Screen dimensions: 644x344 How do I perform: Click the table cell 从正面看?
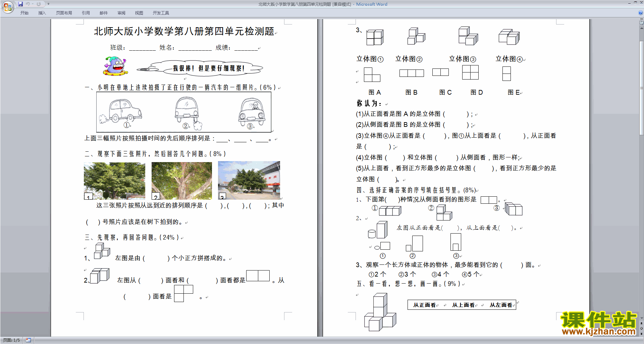click(x=425, y=305)
